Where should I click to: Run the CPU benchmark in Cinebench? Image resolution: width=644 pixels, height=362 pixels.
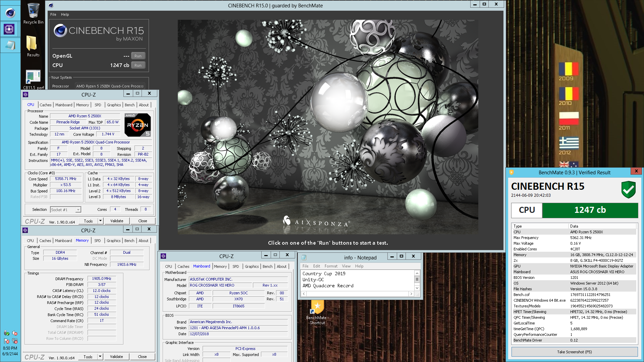pos(138,65)
